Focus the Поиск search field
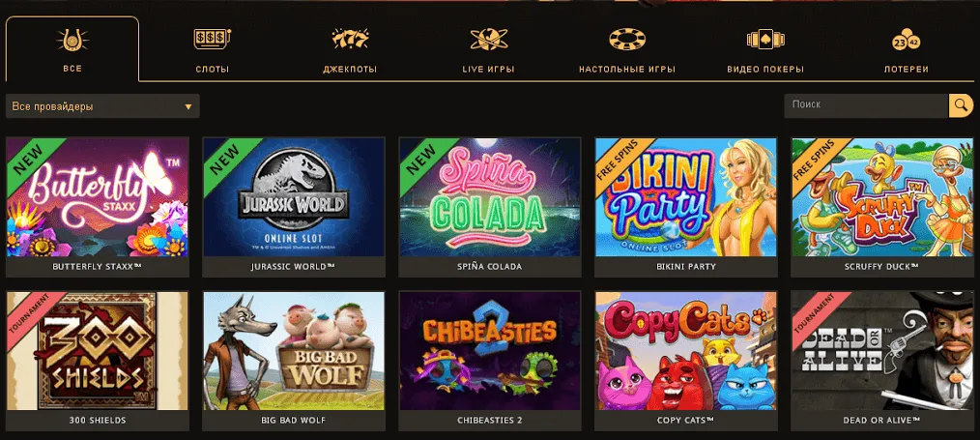 [x=866, y=105]
